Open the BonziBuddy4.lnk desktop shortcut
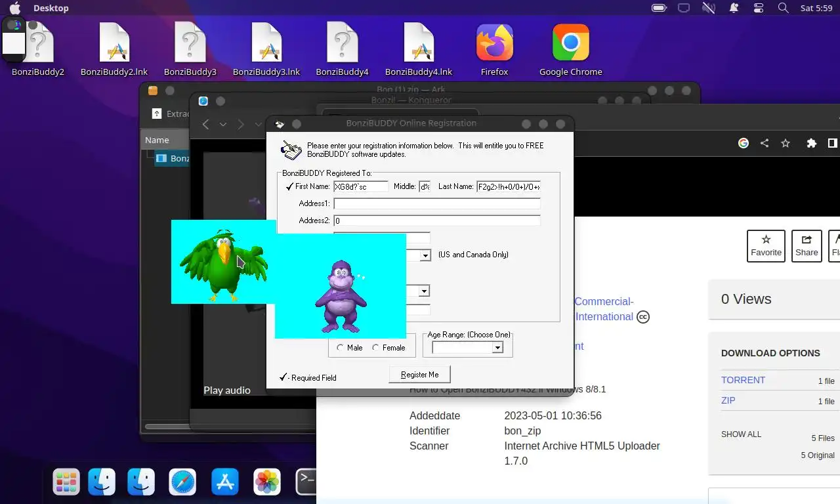 tap(419, 49)
